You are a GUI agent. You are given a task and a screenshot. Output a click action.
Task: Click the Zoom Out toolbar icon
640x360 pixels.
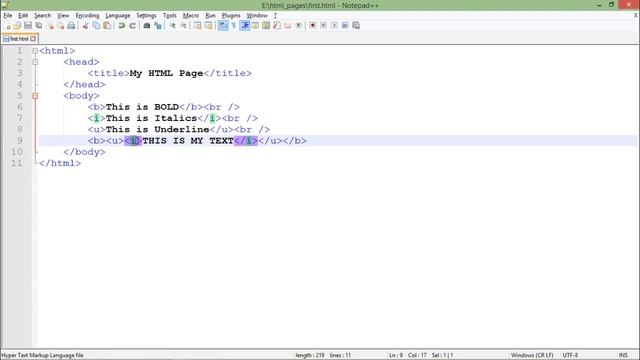[183, 25]
